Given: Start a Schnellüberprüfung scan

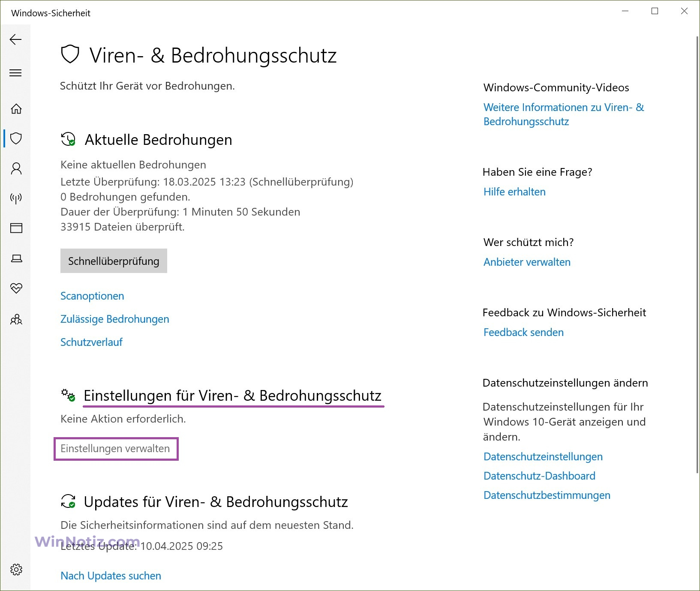Looking at the screenshot, I should point(114,261).
